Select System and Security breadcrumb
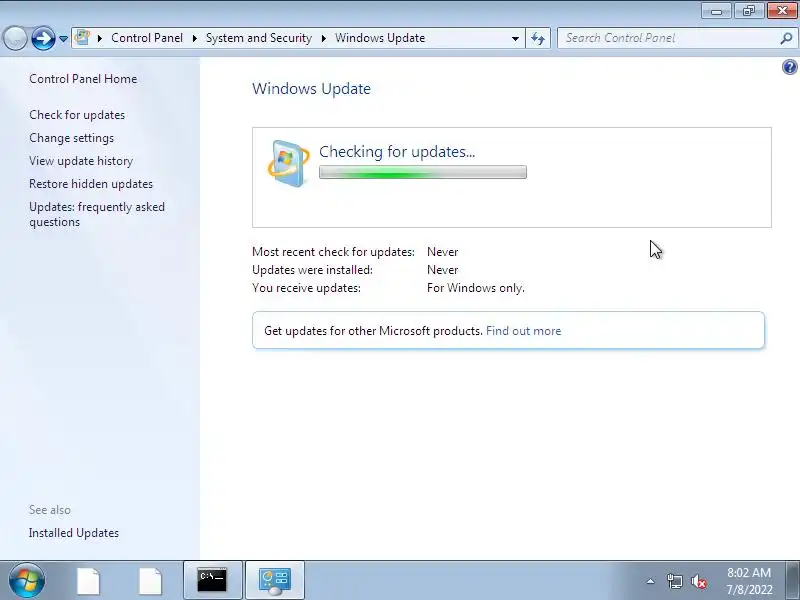Screen dimensions: 800x600 pos(259,38)
